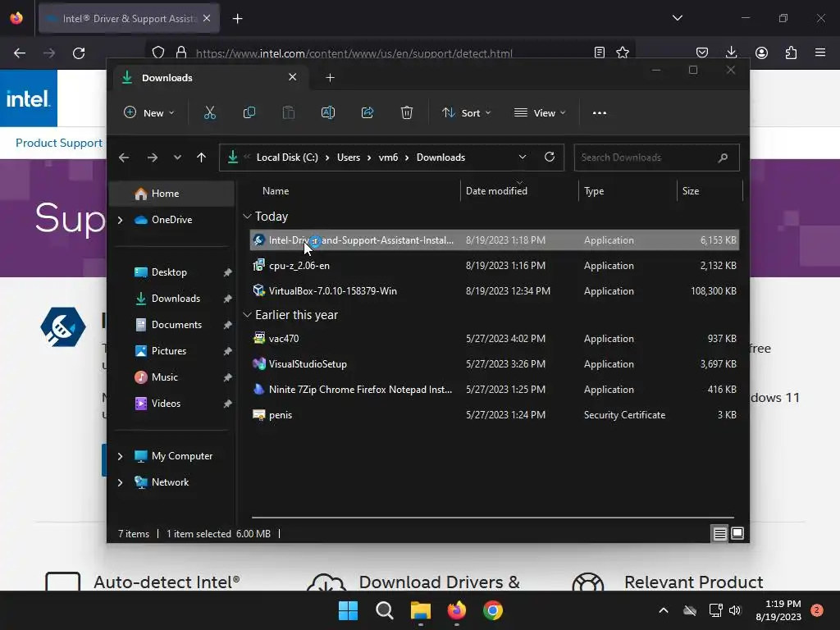Viewport: 840px width, 630px height.
Task: Open volume control in system tray
Action: pyautogui.click(x=735, y=610)
